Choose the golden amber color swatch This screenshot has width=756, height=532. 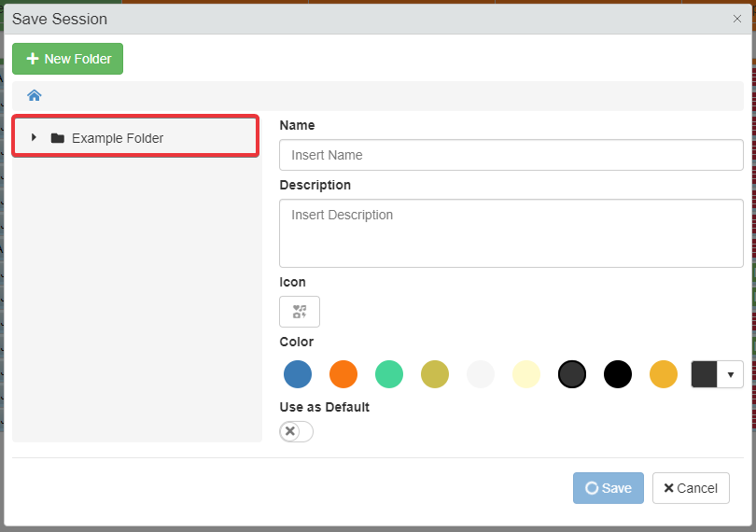(x=664, y=374)
